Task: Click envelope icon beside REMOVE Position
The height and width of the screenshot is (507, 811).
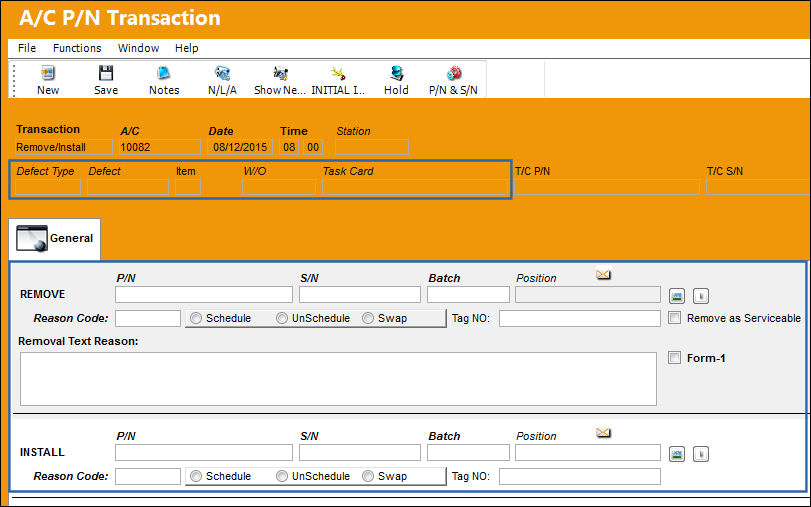Action: tap(603, 274)
